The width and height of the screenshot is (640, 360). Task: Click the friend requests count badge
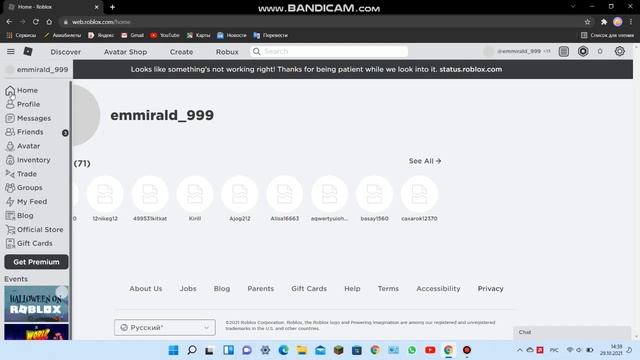pyautogui.click(x=65, y=133)
